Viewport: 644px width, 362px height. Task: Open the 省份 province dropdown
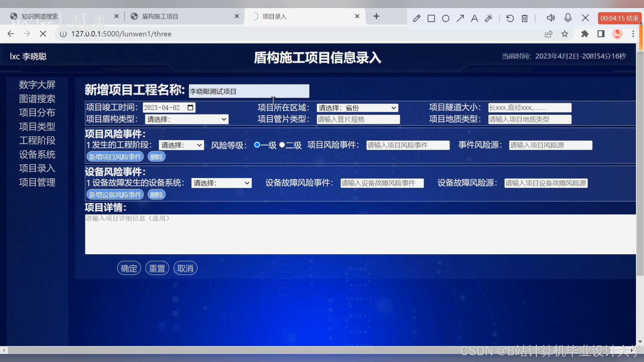(x=357, y=108)
